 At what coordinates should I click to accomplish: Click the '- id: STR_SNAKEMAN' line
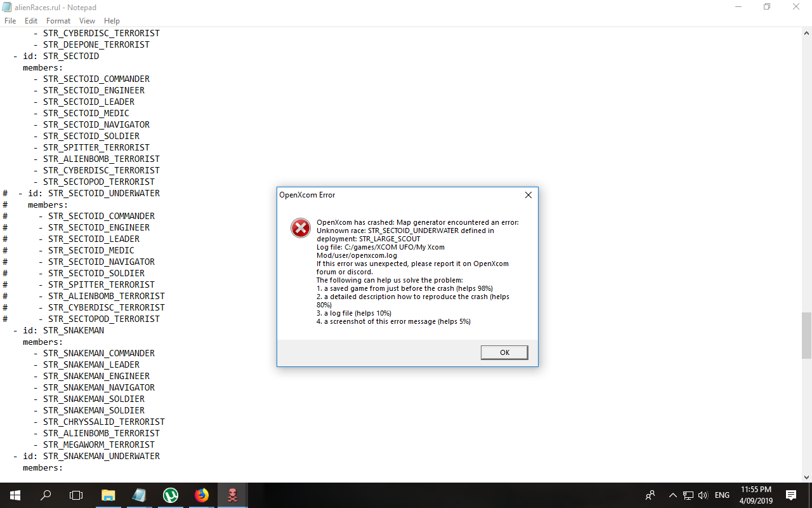click(x=58, y=330)
